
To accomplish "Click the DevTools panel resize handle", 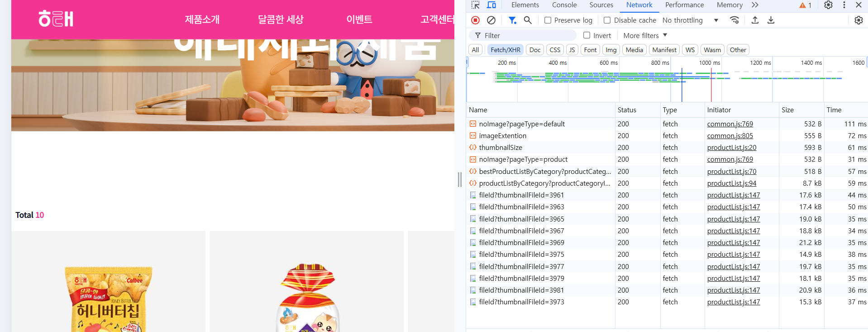I will point(460,179).
